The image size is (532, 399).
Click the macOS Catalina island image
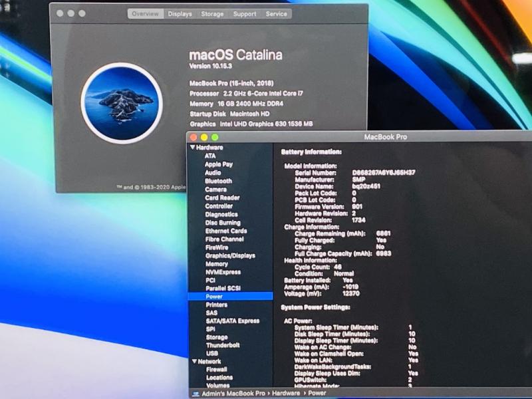coord(122,103)
